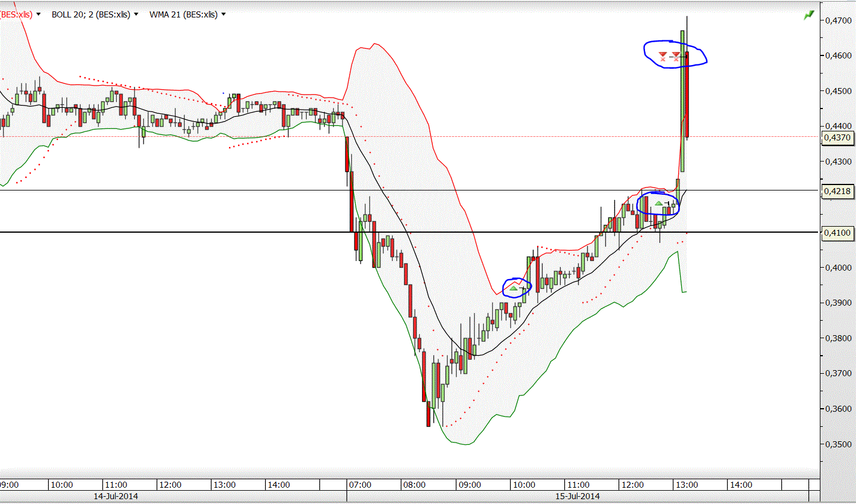Select the right red sell triangle marker
Viewport: 856px width, 504px height.
[676, 55]
